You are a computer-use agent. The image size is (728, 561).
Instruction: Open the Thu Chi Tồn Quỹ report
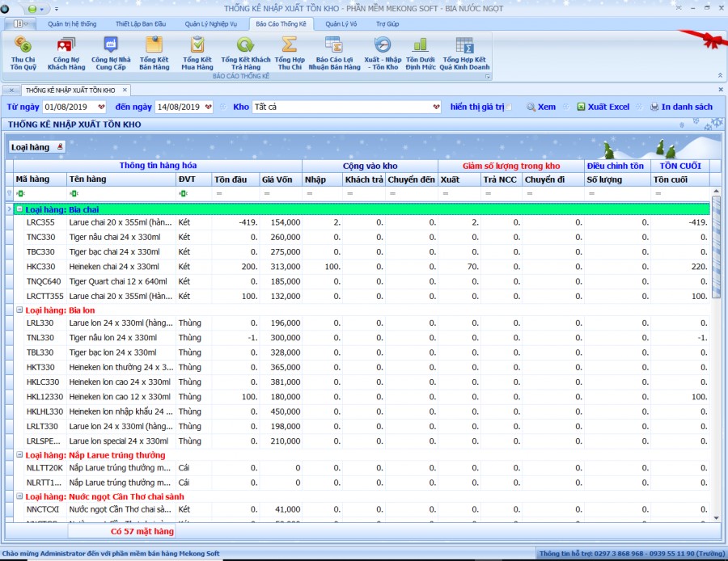(x=23, y=54)
